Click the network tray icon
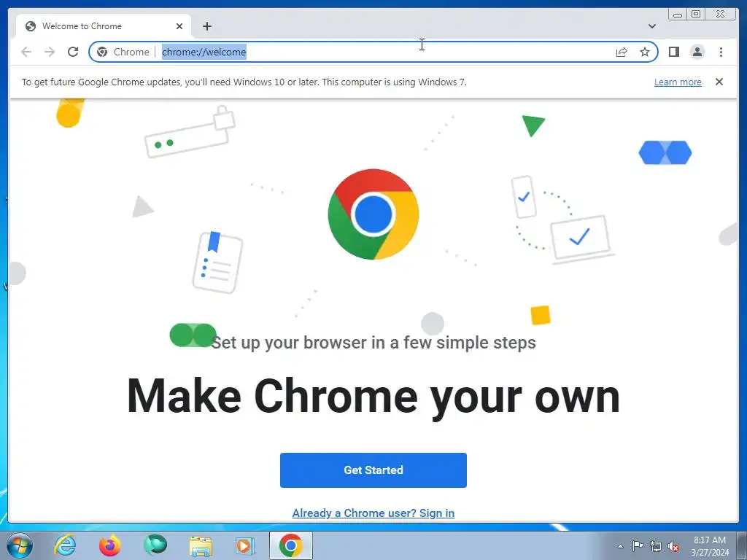The image size is (747, 560). tap(656, 546)
